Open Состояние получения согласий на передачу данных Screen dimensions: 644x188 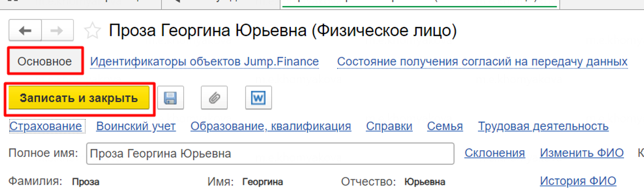pyautogui.click(x=482, y=61)
